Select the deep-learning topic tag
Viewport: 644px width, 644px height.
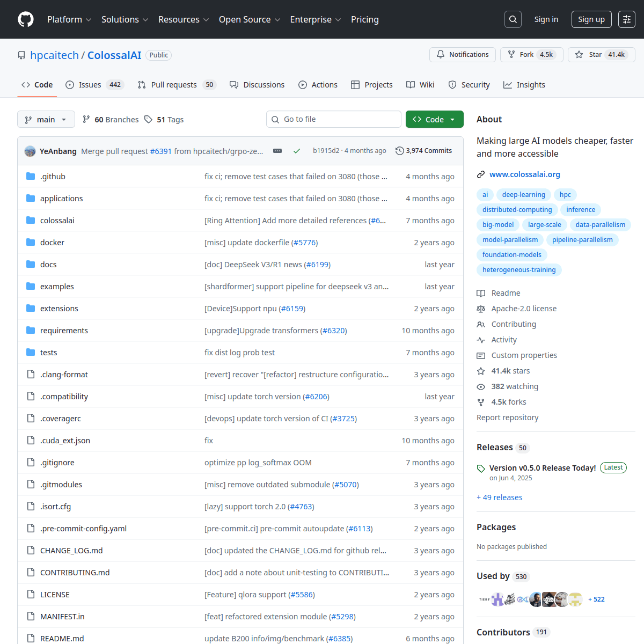pyautogui.click(x=524, y=195)
